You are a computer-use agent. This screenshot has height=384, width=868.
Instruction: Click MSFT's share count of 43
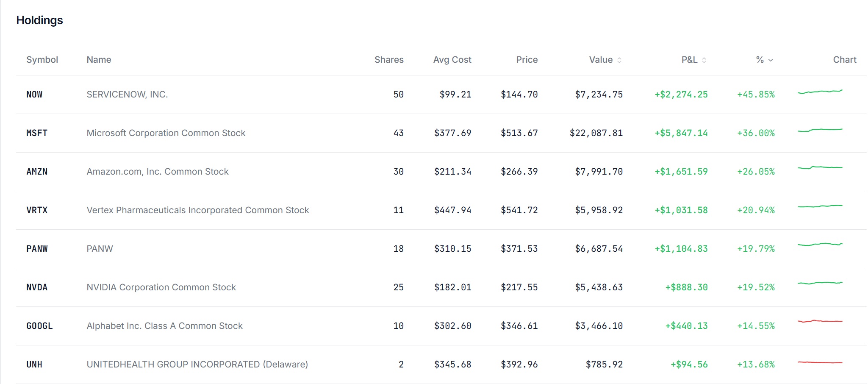[x=399, y=133]
